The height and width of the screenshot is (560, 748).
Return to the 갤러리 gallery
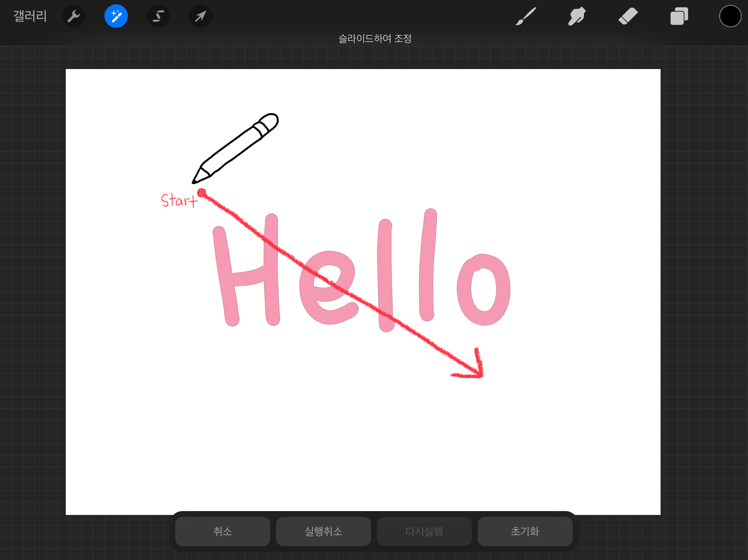coord(30,16)
